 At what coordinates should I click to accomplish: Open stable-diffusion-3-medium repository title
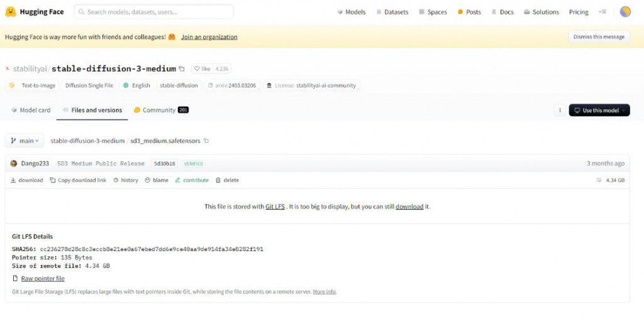coord(114,69)
